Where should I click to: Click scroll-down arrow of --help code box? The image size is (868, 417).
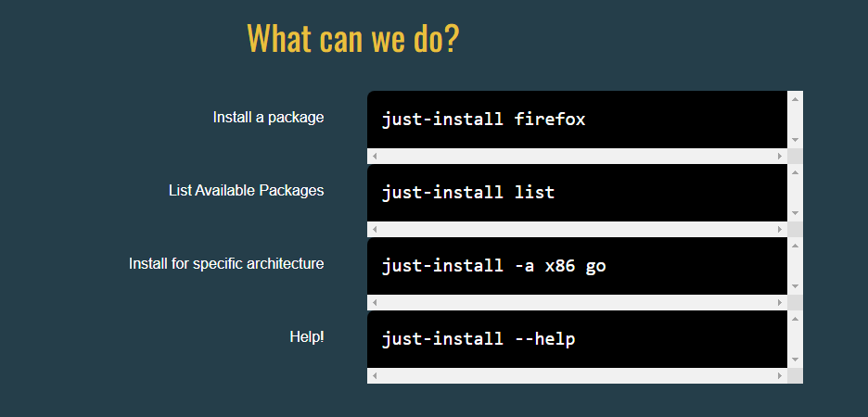[795, 360]
